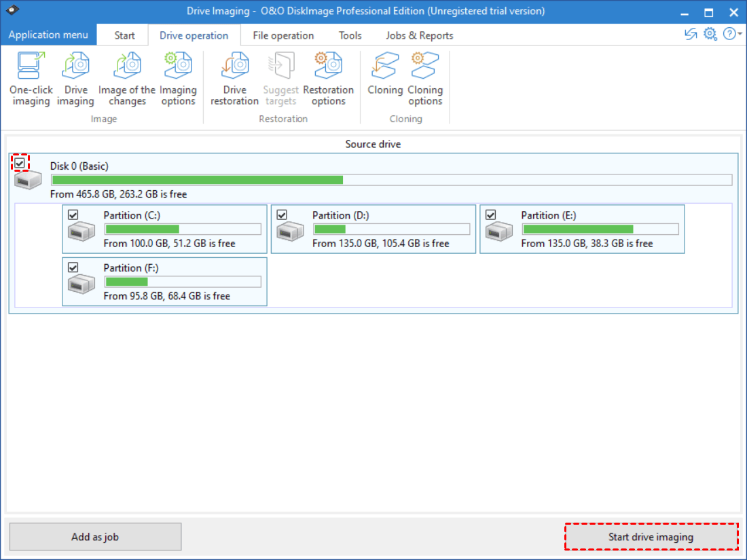Image resolution: width=747 pixels, height=560 pixels.
Task: Click the Disk 0 hard drive icon
Action: coord(28,181)
